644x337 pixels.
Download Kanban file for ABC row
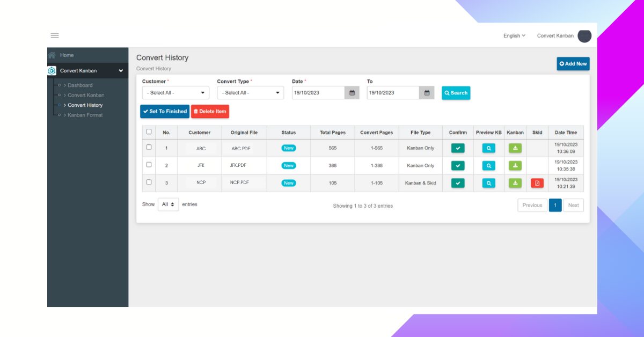(515, 148)
